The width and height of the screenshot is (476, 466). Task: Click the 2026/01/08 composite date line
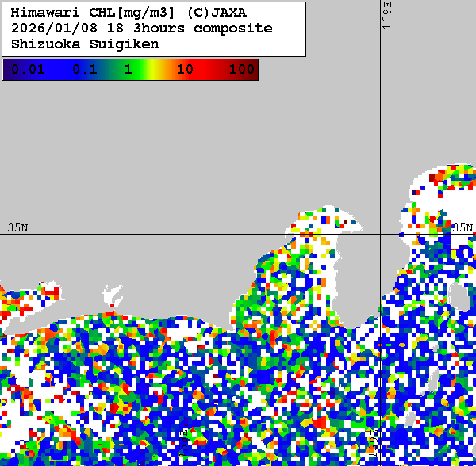pyautogui.click(x=141, y=29)
